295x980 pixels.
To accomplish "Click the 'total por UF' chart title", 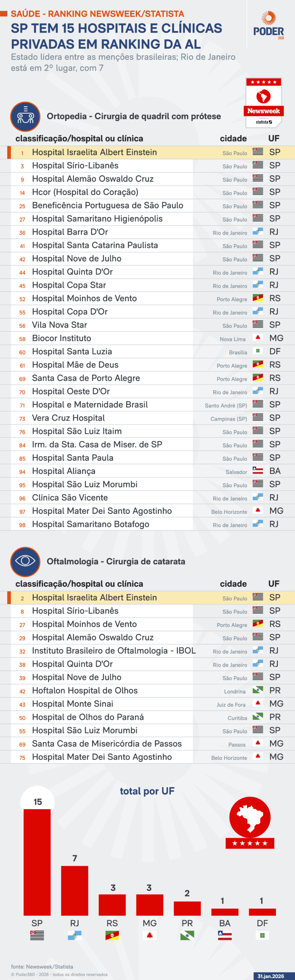I will click(x=147, y=791).
